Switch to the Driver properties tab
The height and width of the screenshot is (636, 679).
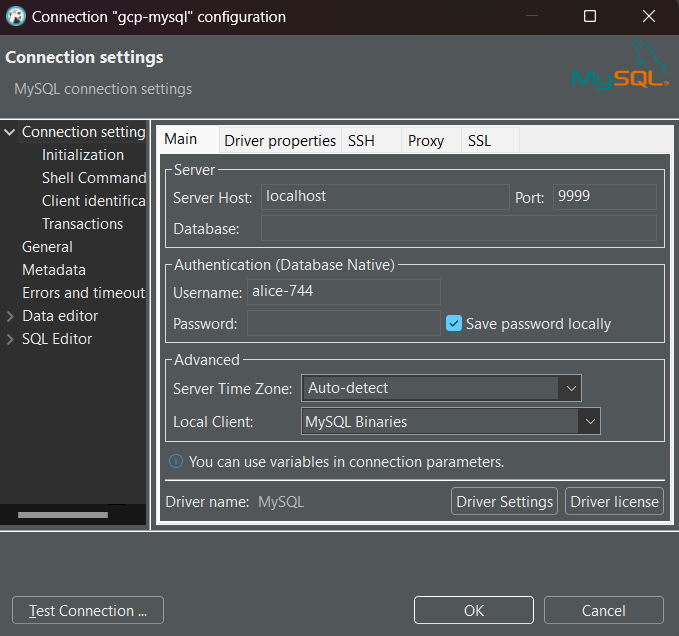click(280, 141)
